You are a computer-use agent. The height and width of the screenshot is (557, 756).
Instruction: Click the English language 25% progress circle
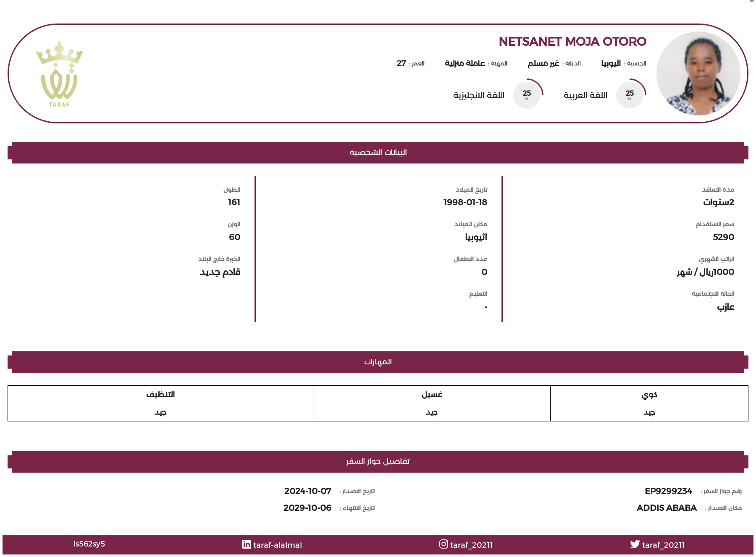(527, 94)
